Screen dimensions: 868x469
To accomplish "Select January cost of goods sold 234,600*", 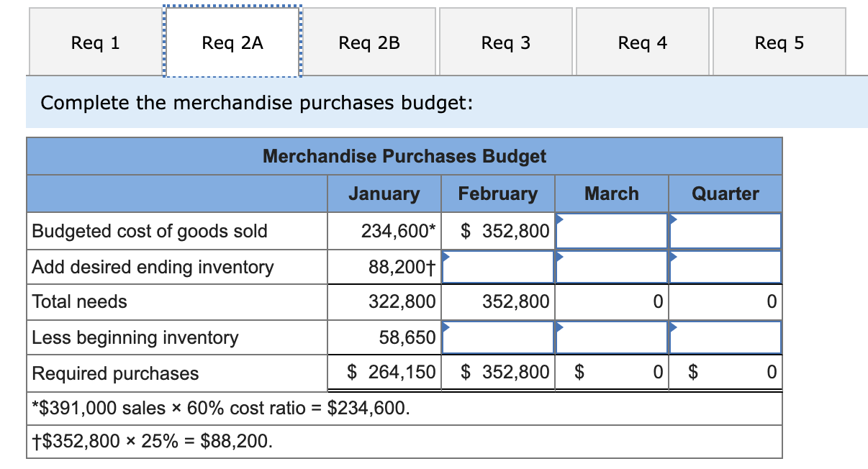I will point(399,231).
